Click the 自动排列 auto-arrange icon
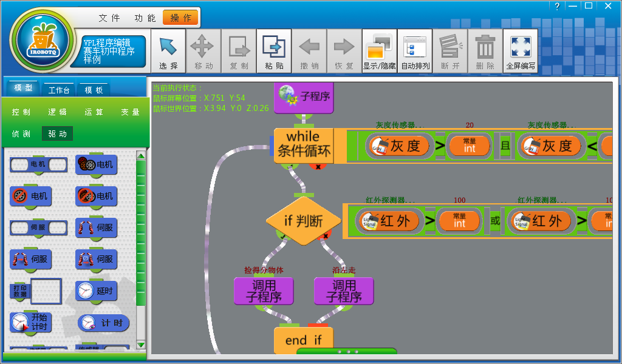Viewport: 622px width, 364px height. [x=415, y=51]
